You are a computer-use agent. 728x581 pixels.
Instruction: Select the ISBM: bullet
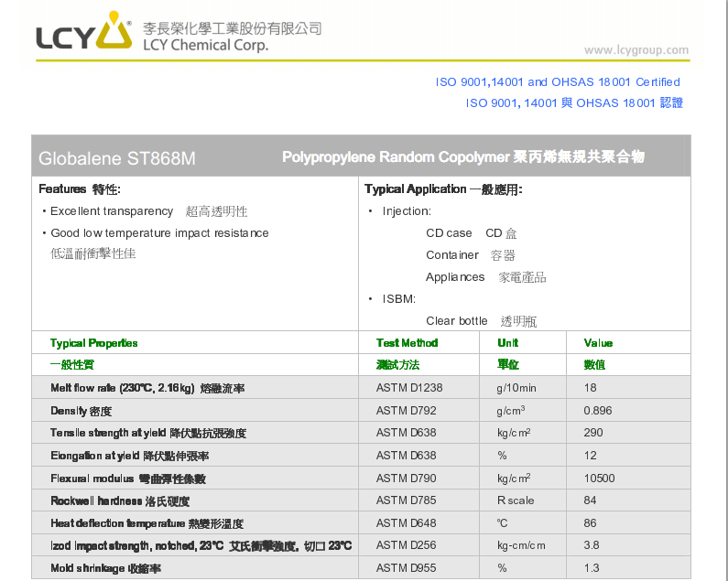tap(392, 299)
